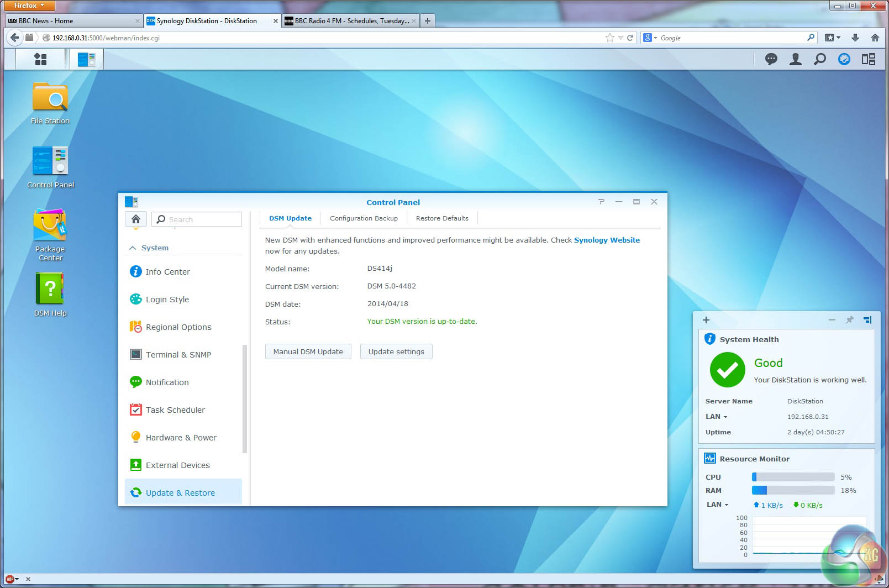Collapse the System section in the sidebar
Viewport: 889px width, 588px height.
click(x=133, y=248)
